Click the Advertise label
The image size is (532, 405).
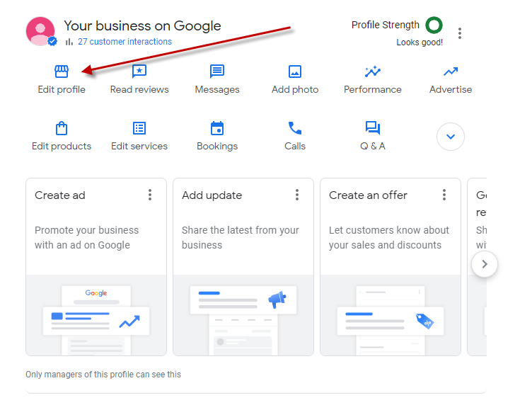(x=451, y=90)
